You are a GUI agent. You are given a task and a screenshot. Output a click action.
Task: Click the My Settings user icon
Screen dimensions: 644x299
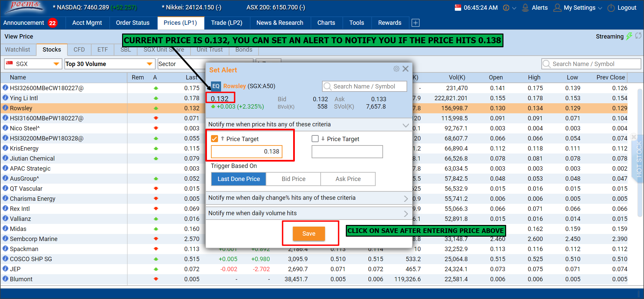(x=557, y=8)
